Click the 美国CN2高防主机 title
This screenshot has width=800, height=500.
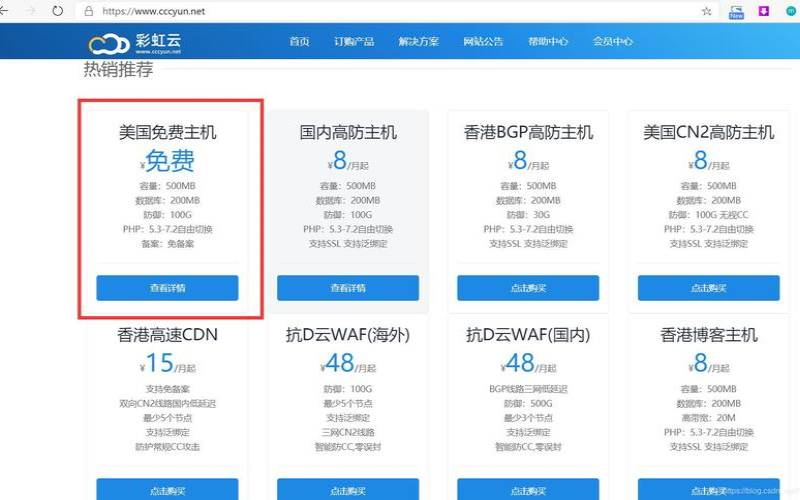(709, 133)
